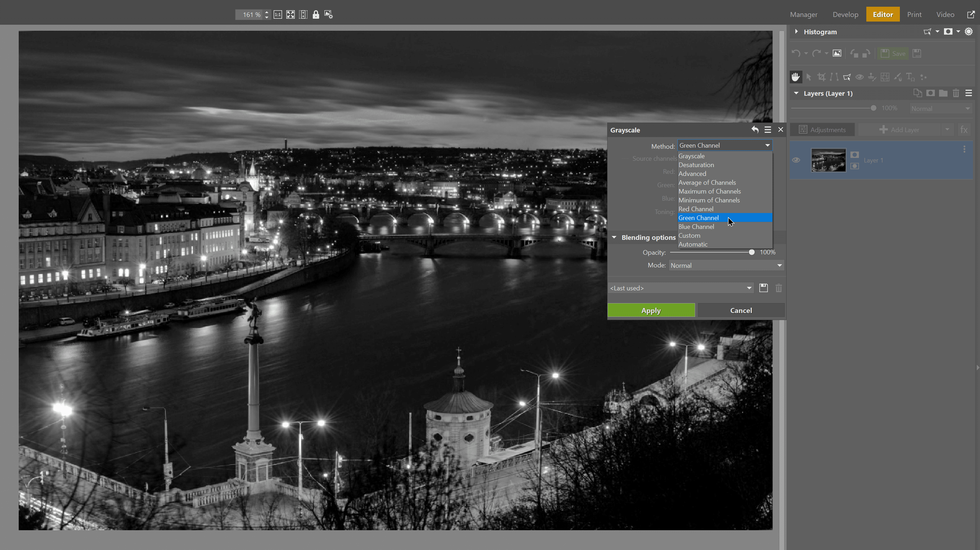Show the original image icon
980x550 pixels.
(x=837, y=53)
